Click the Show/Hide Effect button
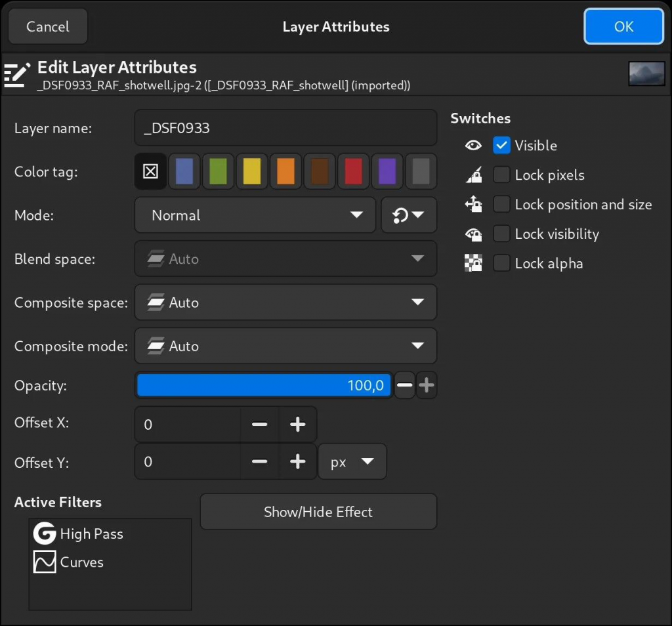 point(318,512)
